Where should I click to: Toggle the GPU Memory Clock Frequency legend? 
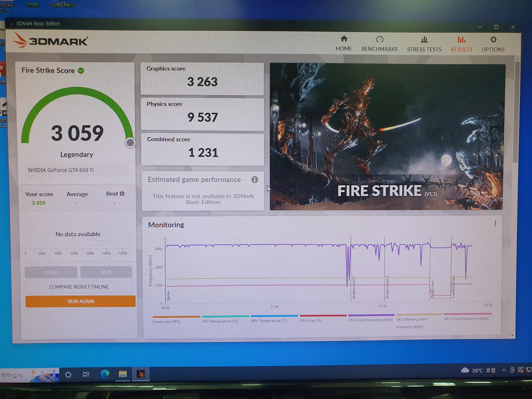419,321
